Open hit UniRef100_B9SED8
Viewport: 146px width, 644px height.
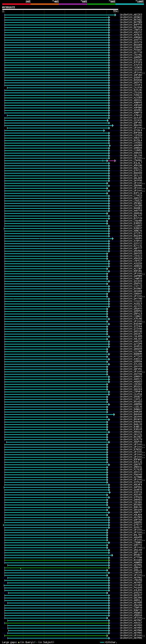tap(131, 80)
